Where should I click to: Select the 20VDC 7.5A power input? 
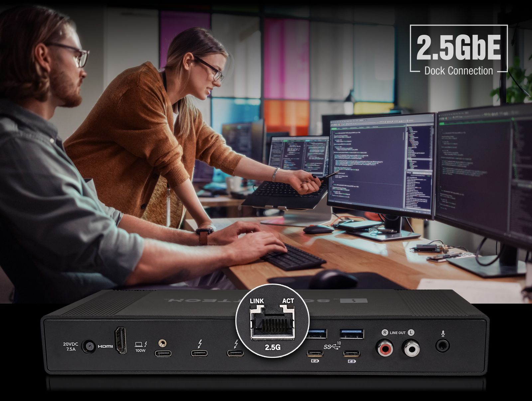89,346
